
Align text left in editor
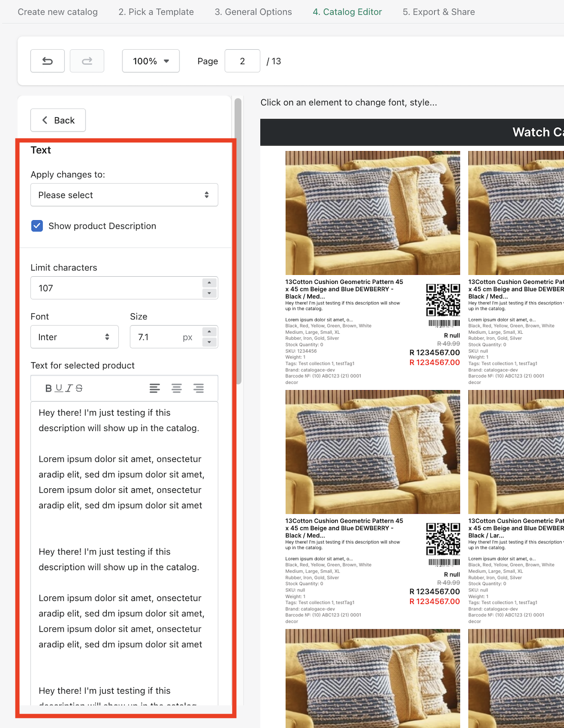pyautogui.click(x=155, y=388)
